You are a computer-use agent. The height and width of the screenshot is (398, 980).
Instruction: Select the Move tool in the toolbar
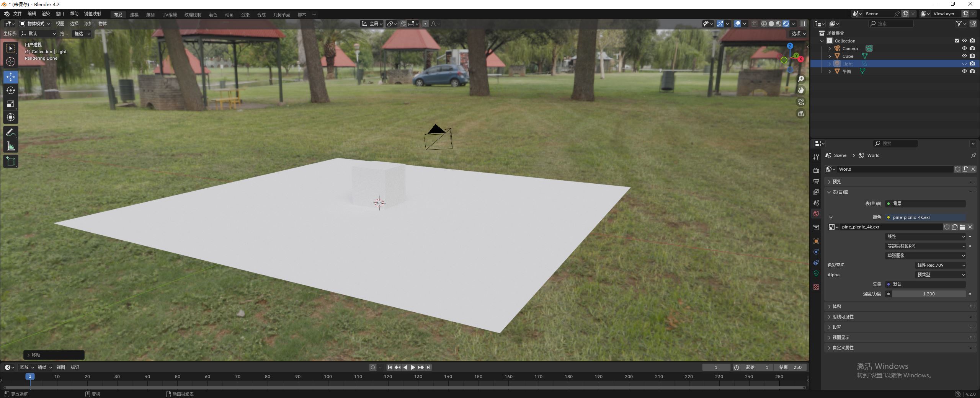tap(11, 77)
